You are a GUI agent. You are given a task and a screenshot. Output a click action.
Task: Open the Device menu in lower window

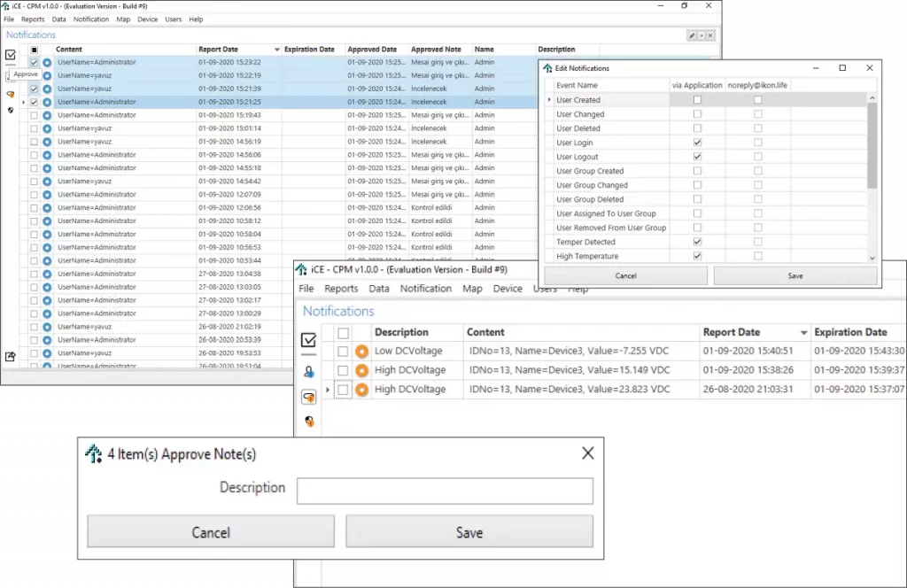tap(508, 289)
